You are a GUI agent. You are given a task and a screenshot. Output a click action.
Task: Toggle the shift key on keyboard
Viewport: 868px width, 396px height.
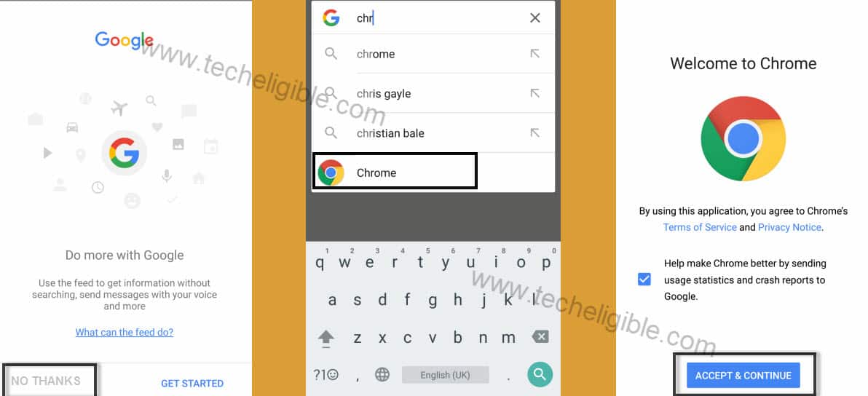click(325, 337)
